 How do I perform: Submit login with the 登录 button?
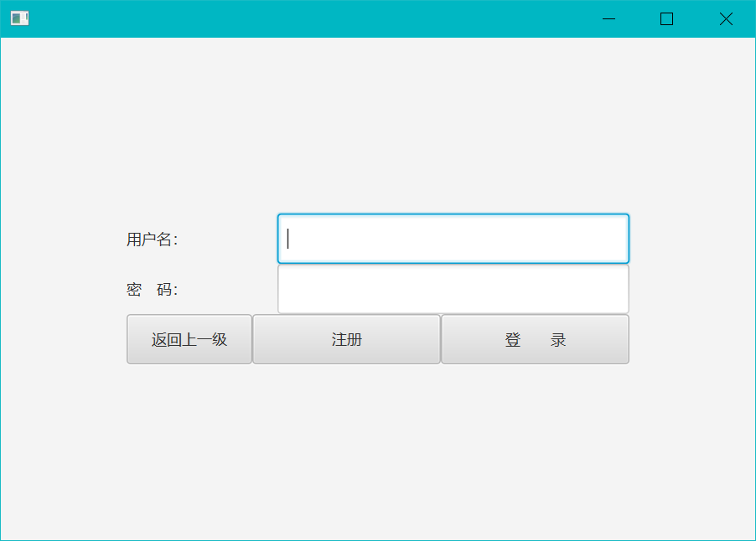(x=536, y=339)
